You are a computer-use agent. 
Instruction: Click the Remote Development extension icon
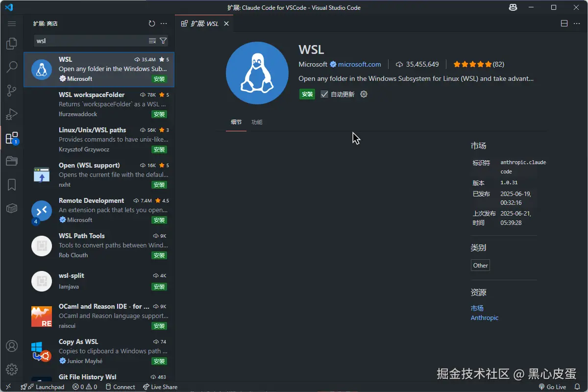pos(42,210)
